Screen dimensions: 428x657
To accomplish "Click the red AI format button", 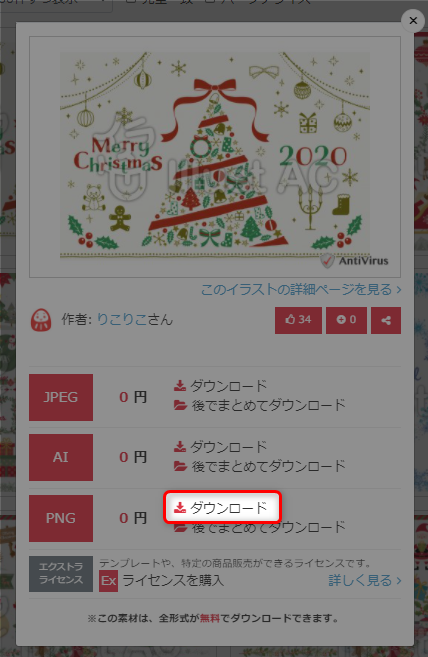I will 61,457.
